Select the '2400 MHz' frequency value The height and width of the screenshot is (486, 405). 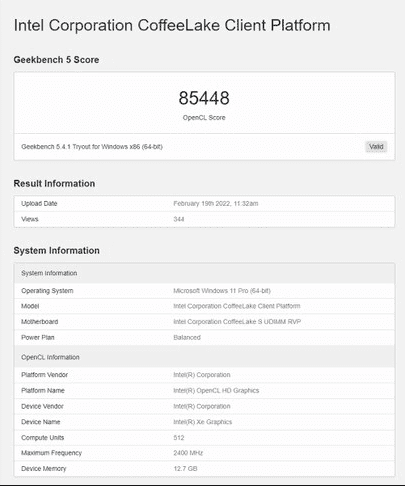[188, 453]
